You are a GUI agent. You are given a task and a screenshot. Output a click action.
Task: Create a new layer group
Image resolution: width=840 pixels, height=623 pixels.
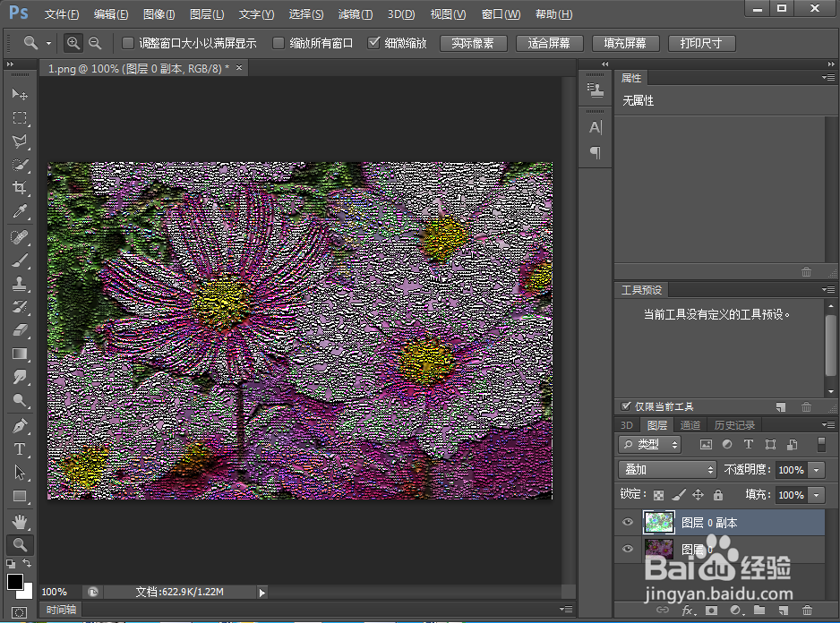[759, 610]
